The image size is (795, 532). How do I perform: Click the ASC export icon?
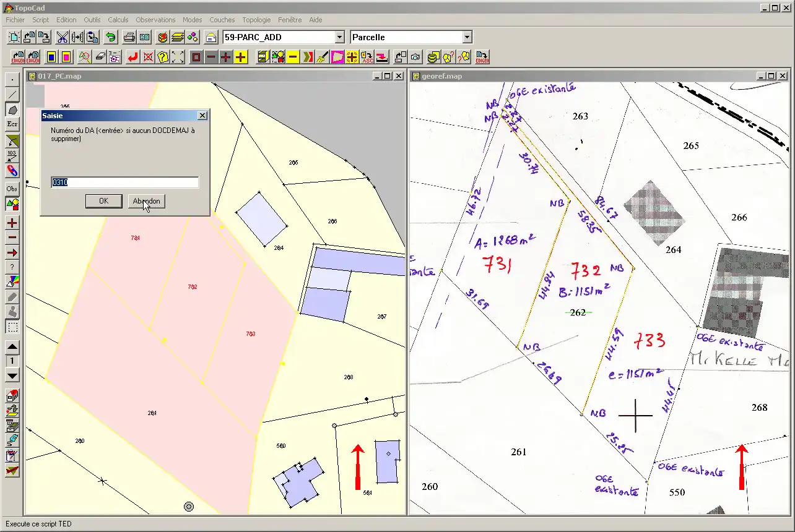(367, 57)
